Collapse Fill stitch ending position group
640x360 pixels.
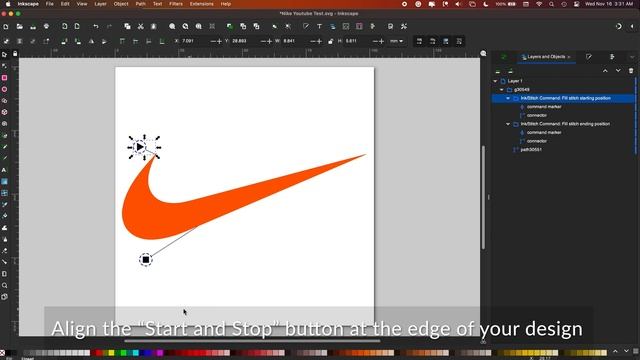[508, 124]
